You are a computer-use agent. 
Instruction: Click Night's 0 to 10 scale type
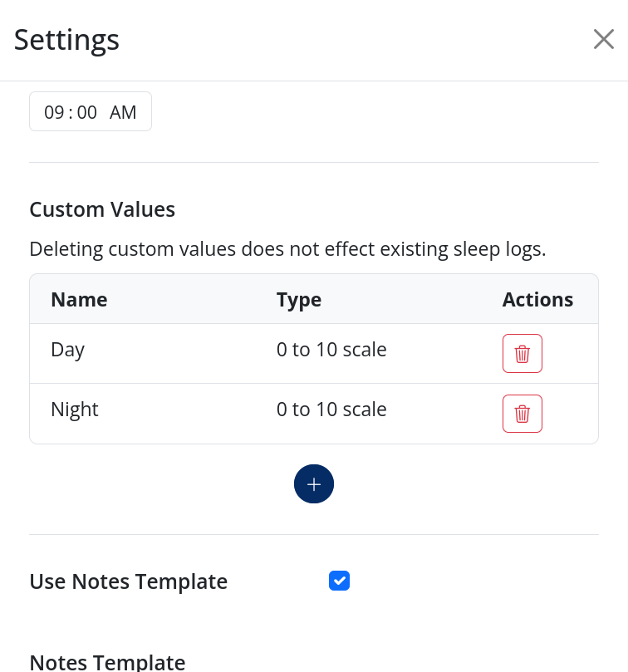(331, 410)
